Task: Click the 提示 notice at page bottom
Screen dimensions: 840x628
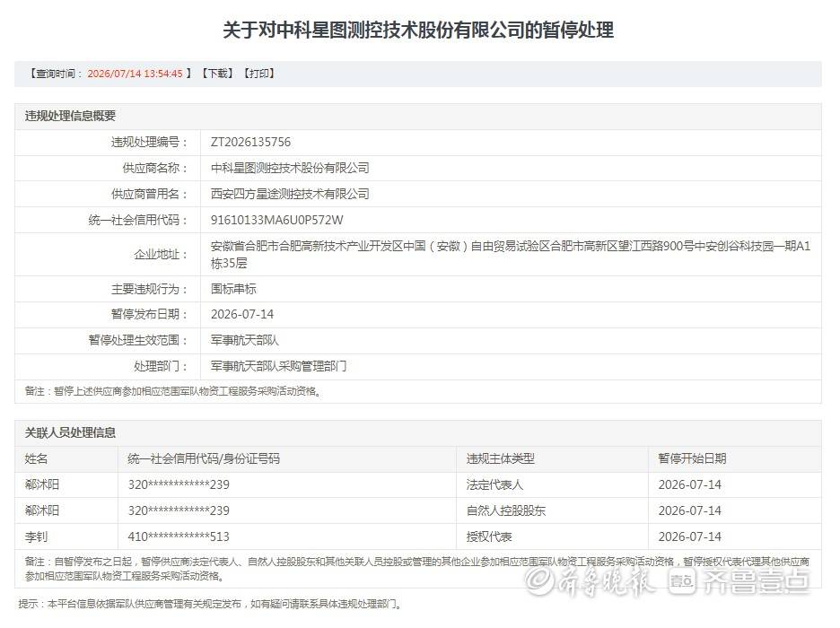Action: click(210, 604)
